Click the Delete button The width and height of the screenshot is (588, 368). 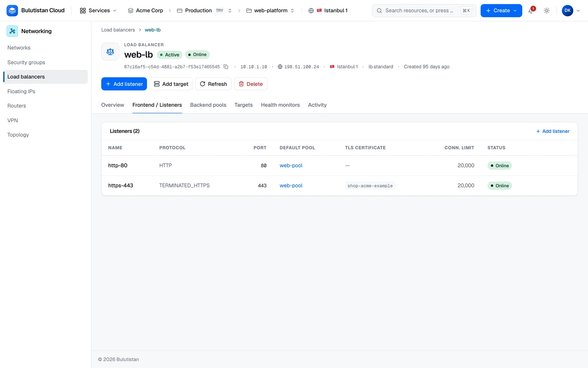click(x=251, y=84)
